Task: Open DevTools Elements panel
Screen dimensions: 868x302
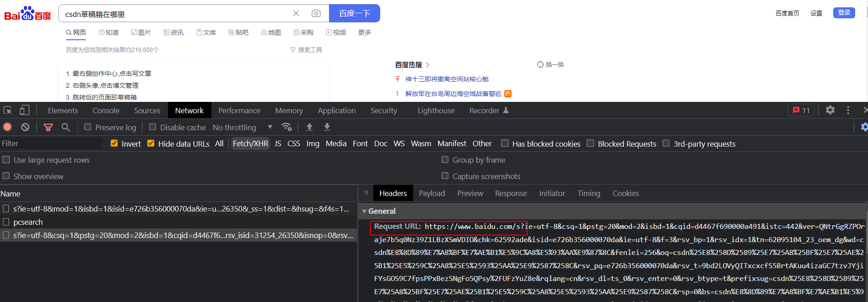Action: [x=63, y=111]
